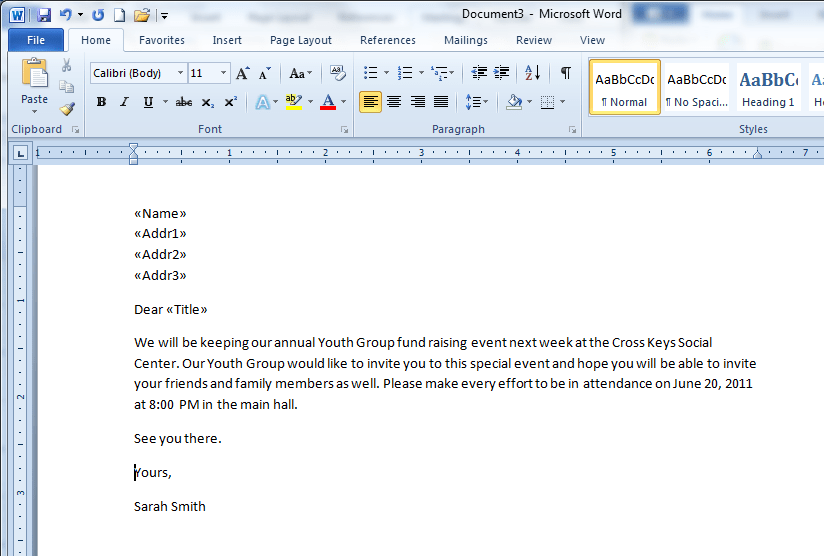824x556 pixels.
Task: Apply the Normal style
Action: pyautogui.click(x=624, y=87)
